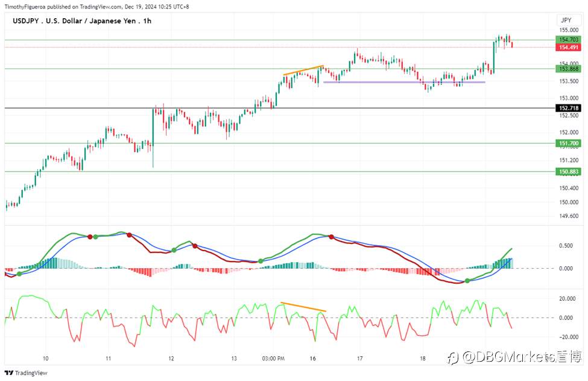
Task: Click the TradingView logo at the chart footer
Action: (x=26, y=373)
